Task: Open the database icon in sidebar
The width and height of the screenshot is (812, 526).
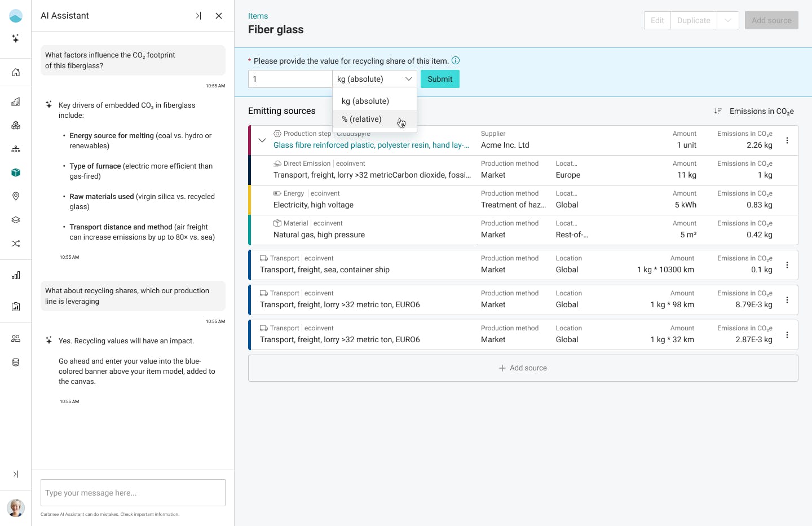Action: (x=16, y=362)
